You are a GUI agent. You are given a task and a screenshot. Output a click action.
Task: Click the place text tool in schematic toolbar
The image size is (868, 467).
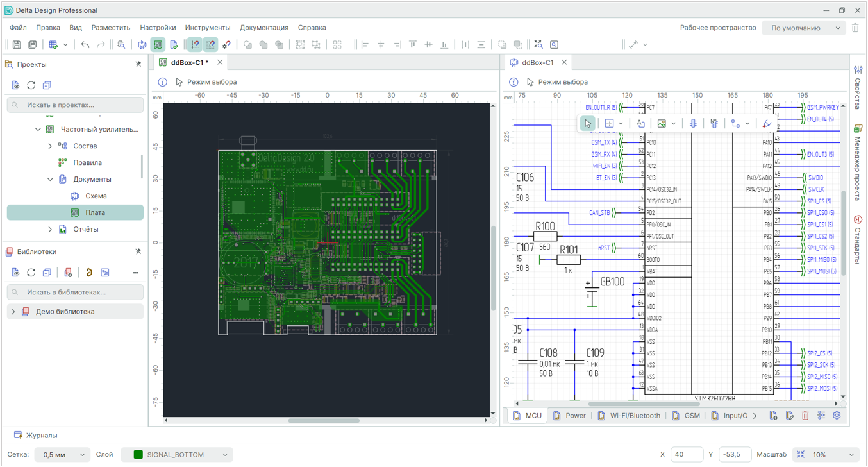tap(640, 123)
